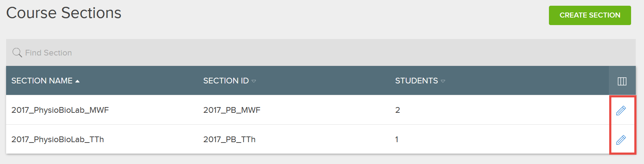Click the magnifying glass search icon
The image size is (644, 164).
tap(17, 53)
